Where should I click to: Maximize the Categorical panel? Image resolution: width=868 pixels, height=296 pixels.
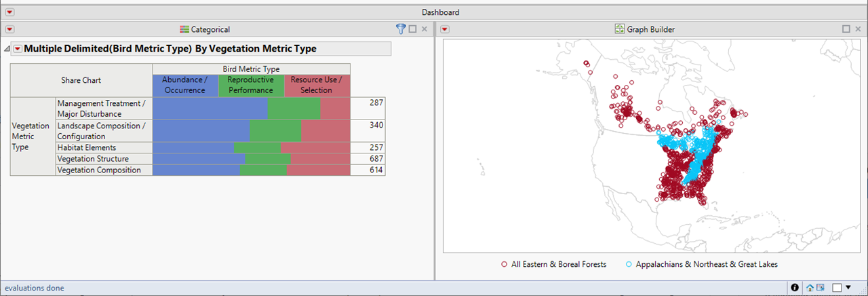[x=412, y=29]
